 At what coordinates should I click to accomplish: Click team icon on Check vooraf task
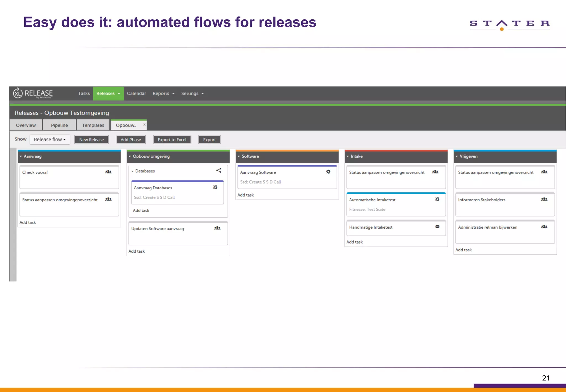[108, 172]
